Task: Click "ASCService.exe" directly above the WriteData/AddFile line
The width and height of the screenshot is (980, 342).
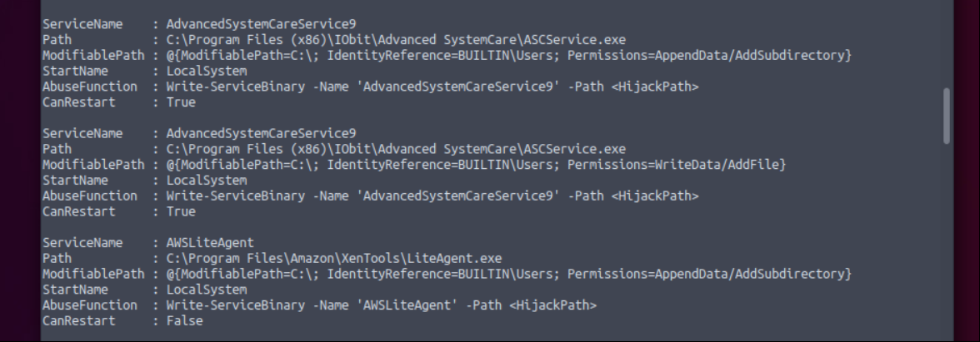Action: pos(574,149)
